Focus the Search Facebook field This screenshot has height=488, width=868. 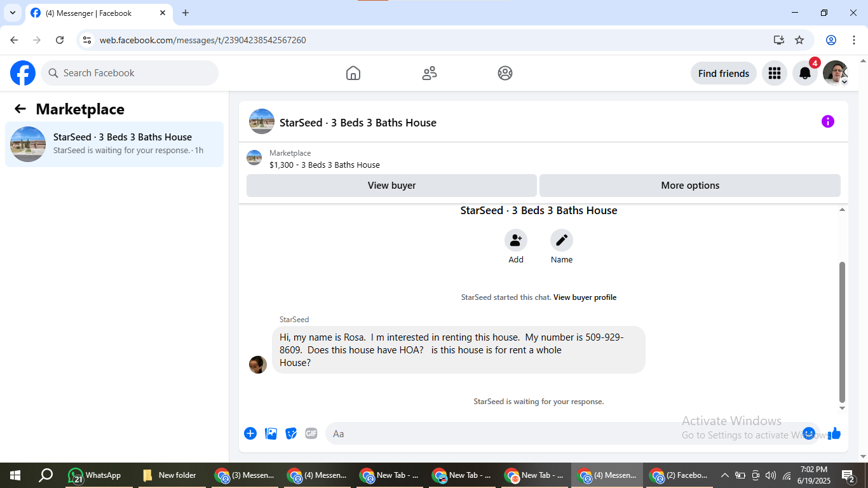click(x=130, y=73)
